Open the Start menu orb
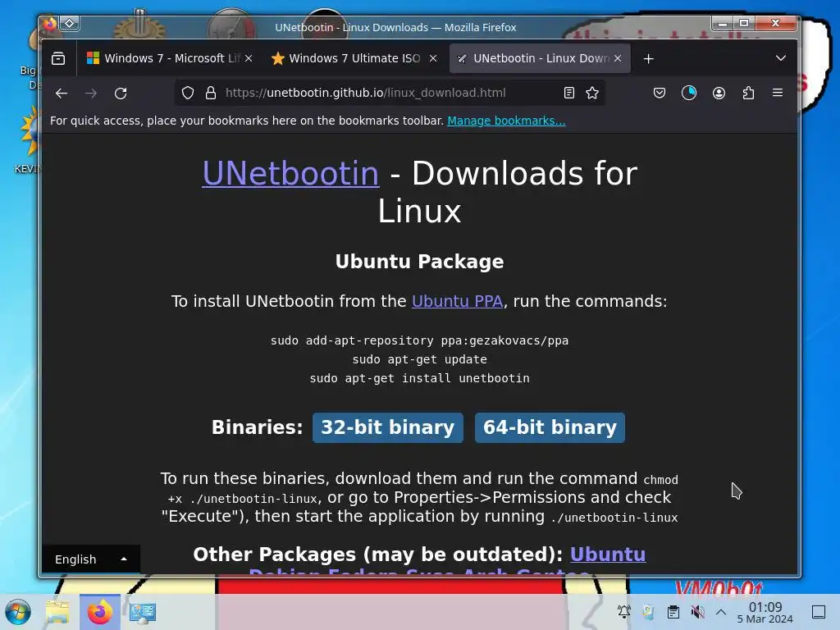The image size is (840, 630). (x=18, y=612)
